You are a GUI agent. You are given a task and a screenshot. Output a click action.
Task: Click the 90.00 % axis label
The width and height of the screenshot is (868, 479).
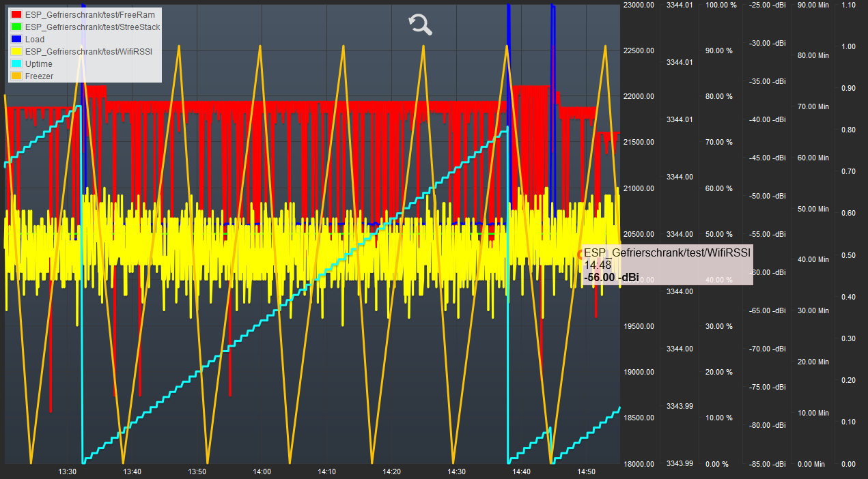pyautogui.click(x=718, y=50)
